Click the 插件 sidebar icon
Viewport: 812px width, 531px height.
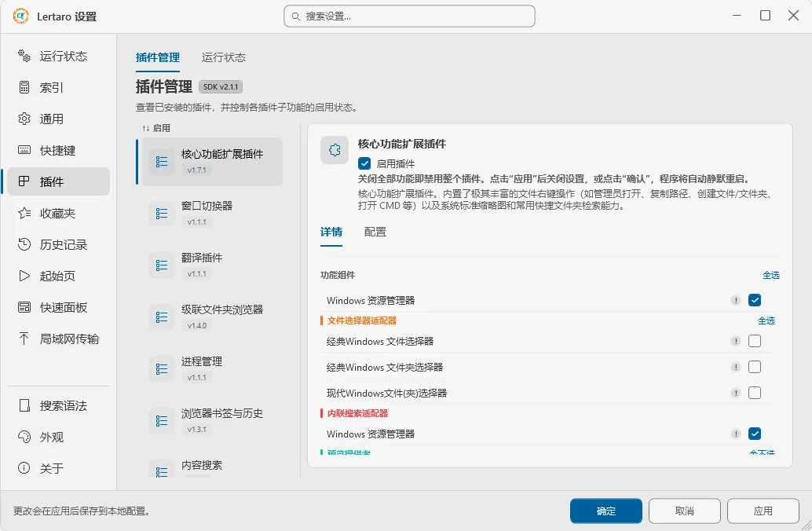pyautogui.click(x=24, y=181)
